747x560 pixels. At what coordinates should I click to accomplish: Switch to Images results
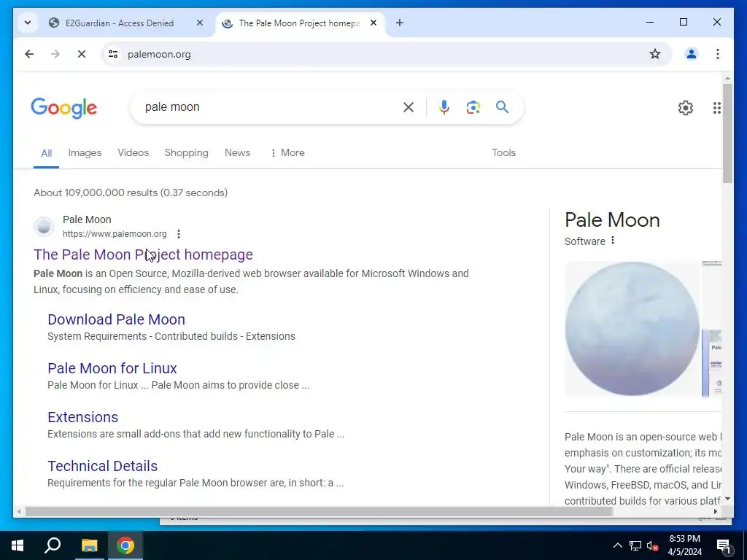click(x=85, y=152)
